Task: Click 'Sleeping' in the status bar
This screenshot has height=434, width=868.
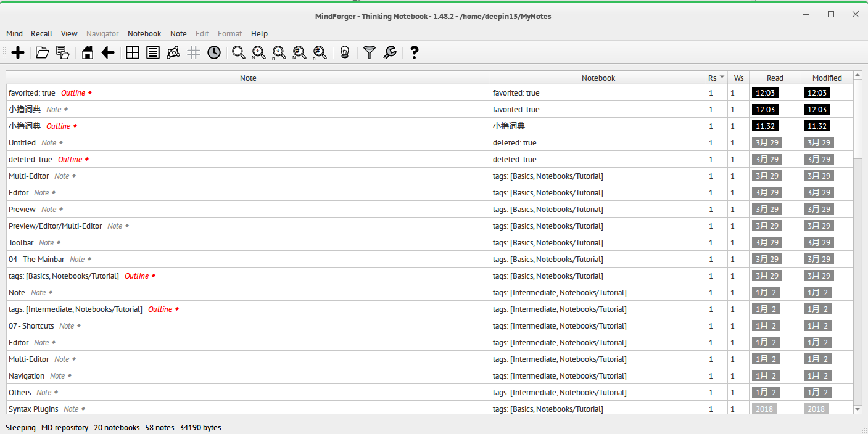Action: point(21,427)
